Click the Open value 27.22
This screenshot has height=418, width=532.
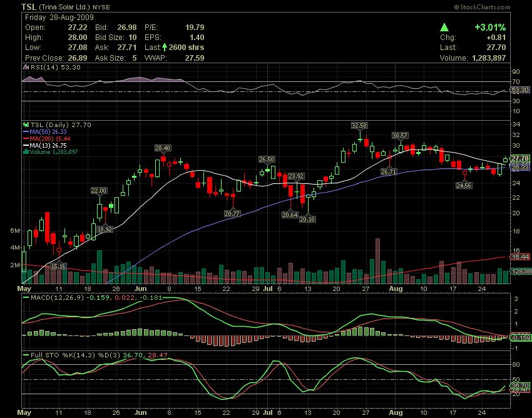[x=78, y=28]
